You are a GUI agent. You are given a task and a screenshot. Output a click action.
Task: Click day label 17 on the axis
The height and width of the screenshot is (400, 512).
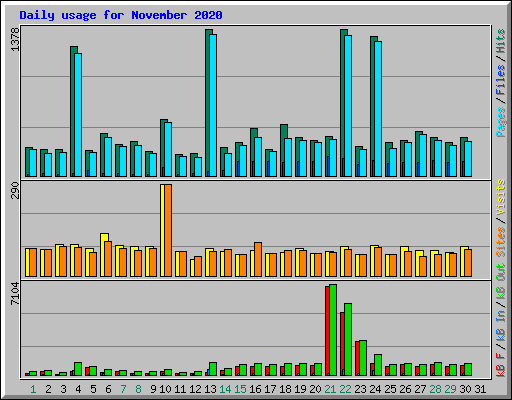point(270,389)
